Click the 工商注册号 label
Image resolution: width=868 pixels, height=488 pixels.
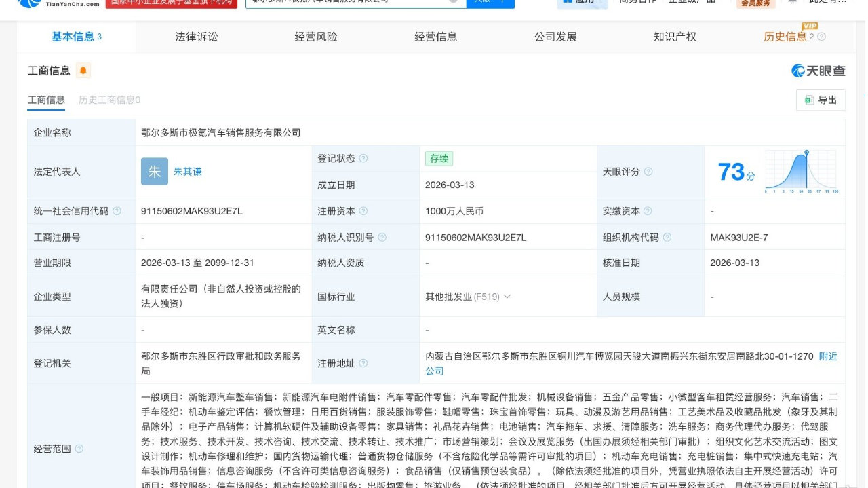click(58, 238)
